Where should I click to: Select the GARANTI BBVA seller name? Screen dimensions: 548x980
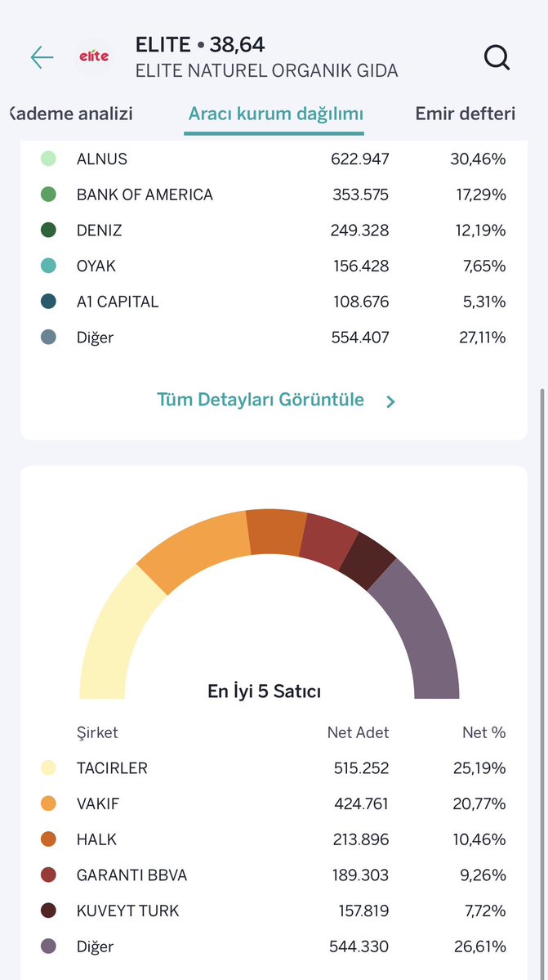tap(131, 875)
